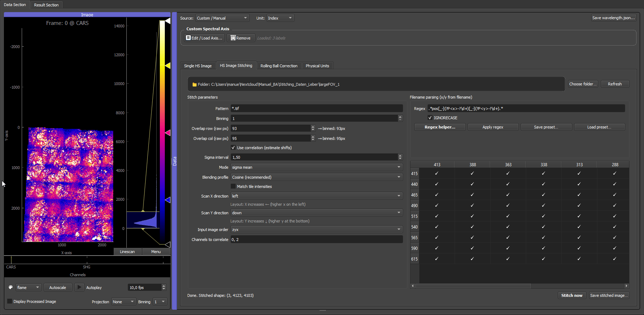Open the Physical Units tab
This screenshot has height=315, width=644.
[x=317, y=66]
